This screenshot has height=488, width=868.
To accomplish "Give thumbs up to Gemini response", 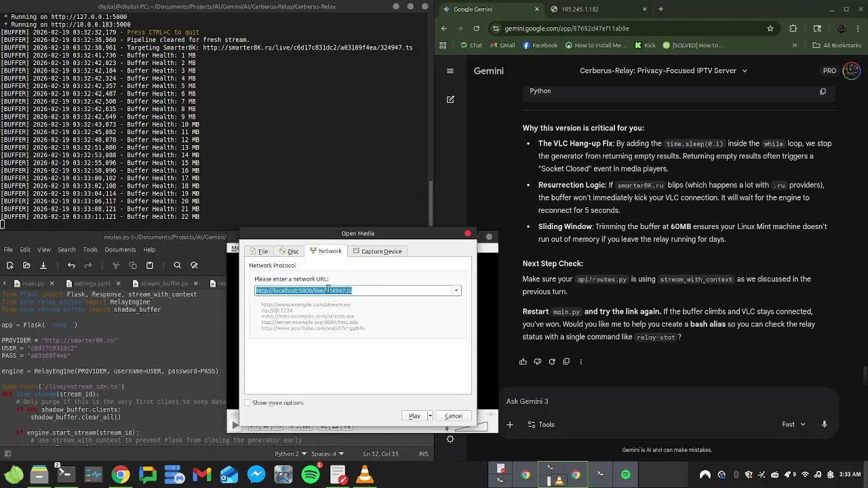I will 523,361.
